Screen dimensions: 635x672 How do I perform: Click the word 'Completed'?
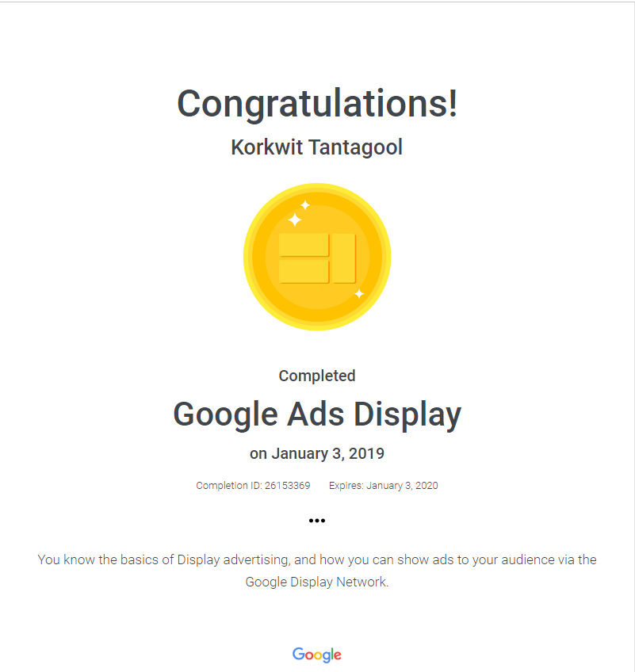(317, 376)
